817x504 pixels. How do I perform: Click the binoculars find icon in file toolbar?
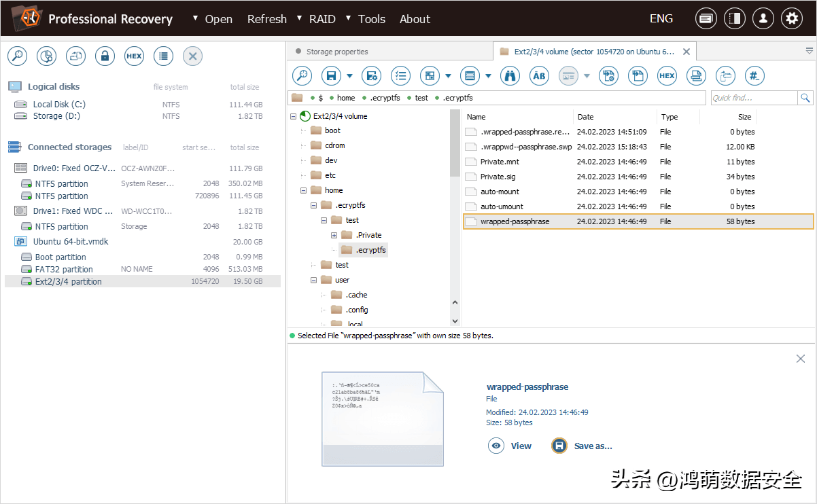coord(510,75)
